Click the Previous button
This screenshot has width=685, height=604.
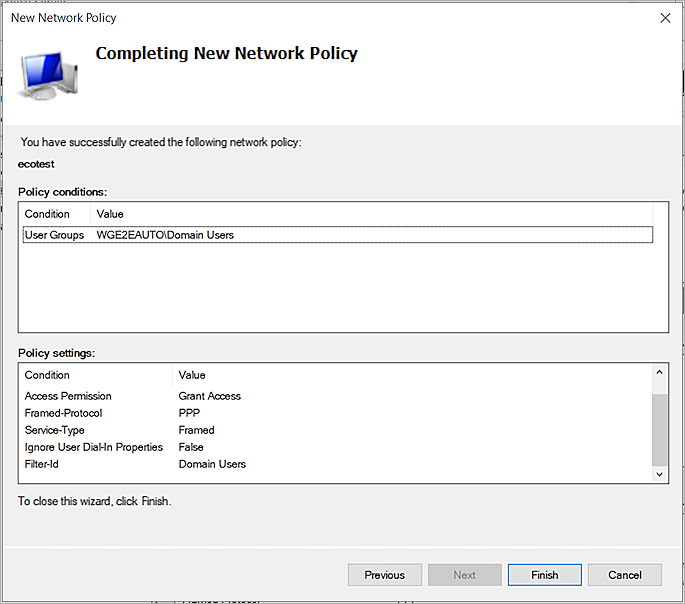[x=384, y=575]
